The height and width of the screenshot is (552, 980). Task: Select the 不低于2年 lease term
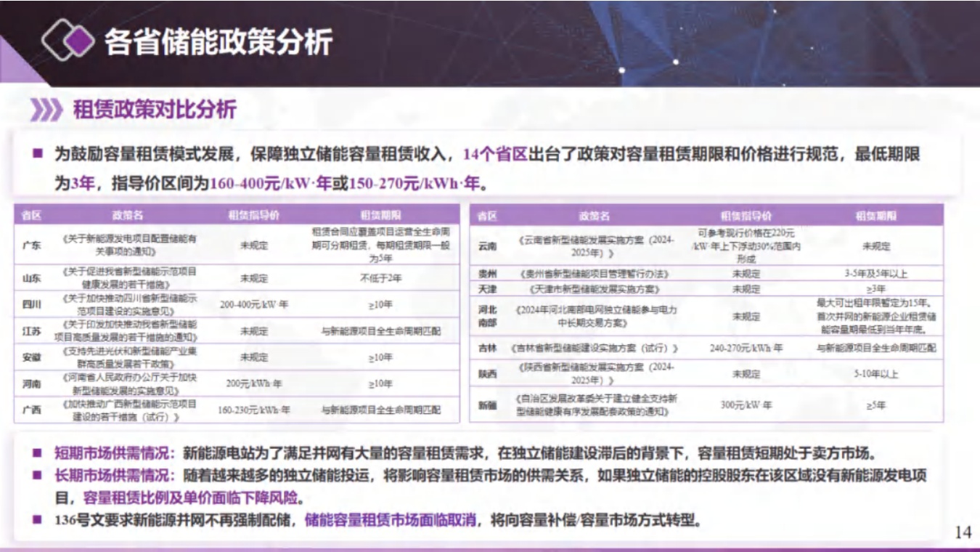[x=381, y=278]
